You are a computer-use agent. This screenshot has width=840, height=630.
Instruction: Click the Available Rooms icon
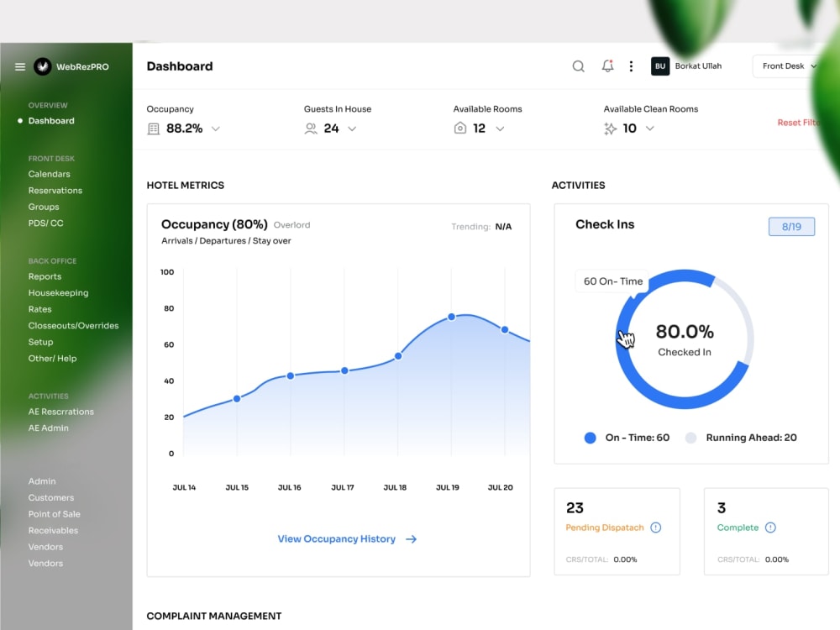coord(460,128)
